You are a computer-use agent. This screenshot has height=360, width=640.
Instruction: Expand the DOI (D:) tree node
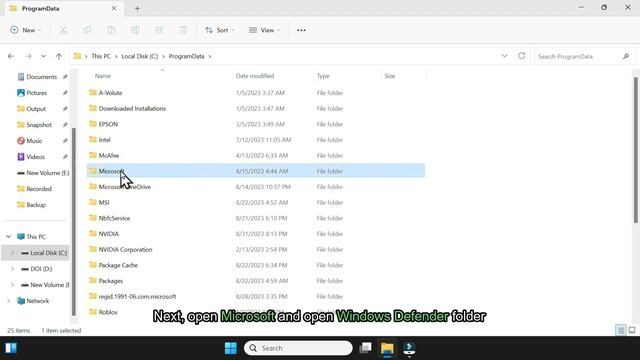point(12,269)
